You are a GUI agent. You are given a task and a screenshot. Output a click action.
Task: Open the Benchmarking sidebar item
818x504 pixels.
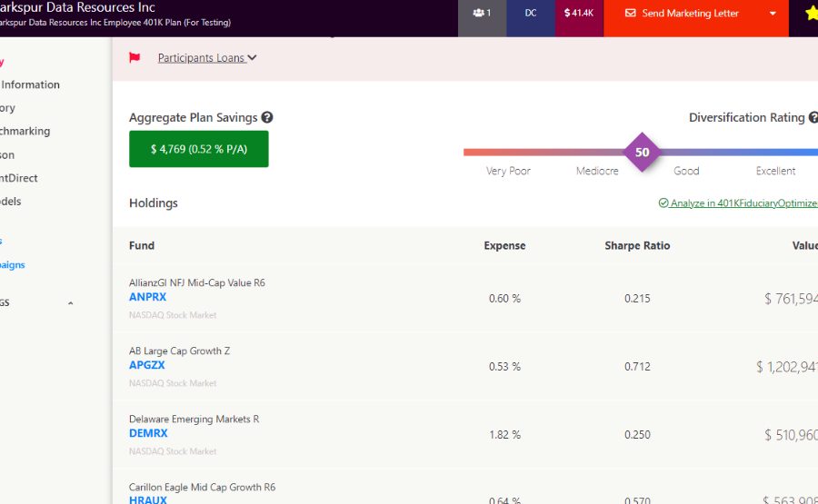pyautogui.click(x=25, y=131)
